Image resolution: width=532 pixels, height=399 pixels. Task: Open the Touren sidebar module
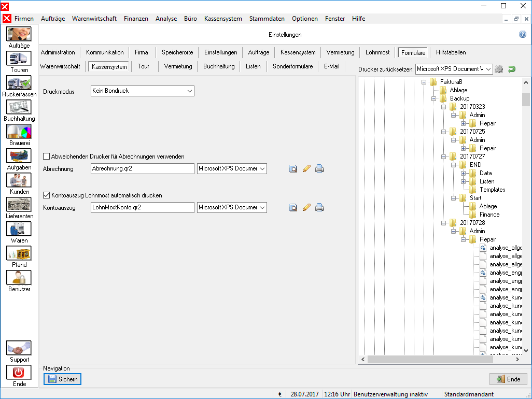point(19,59)
